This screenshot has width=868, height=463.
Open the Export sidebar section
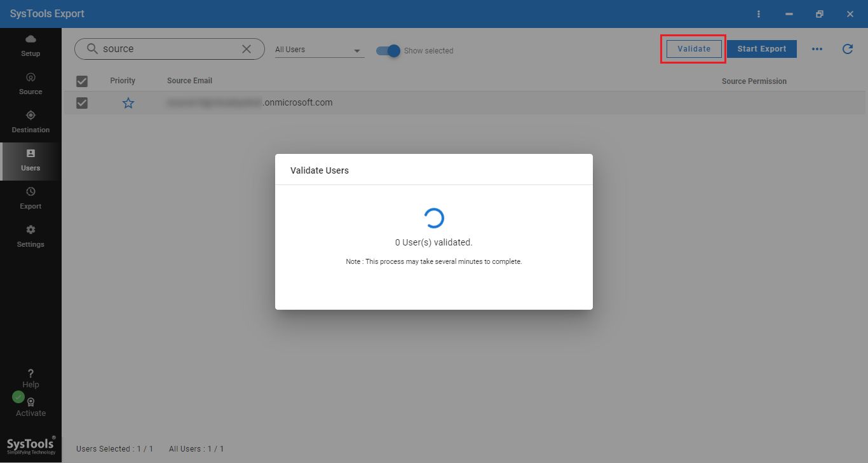(x=31, y=198)
